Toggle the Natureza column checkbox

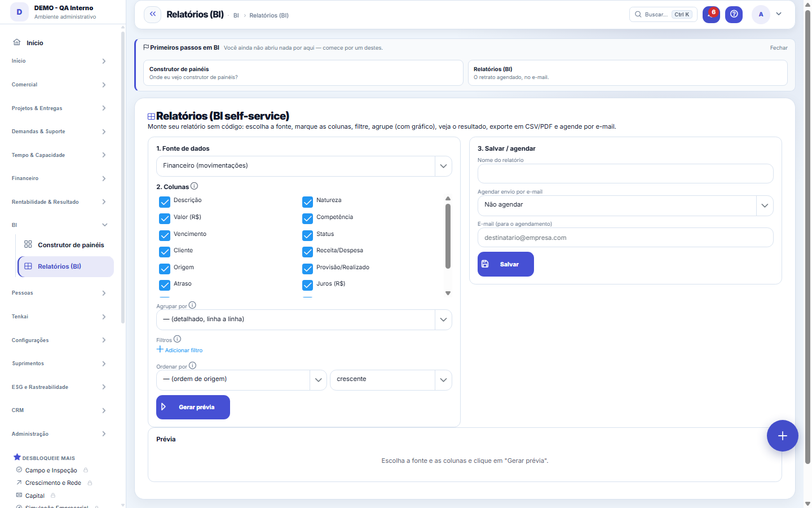click(307, 202)
